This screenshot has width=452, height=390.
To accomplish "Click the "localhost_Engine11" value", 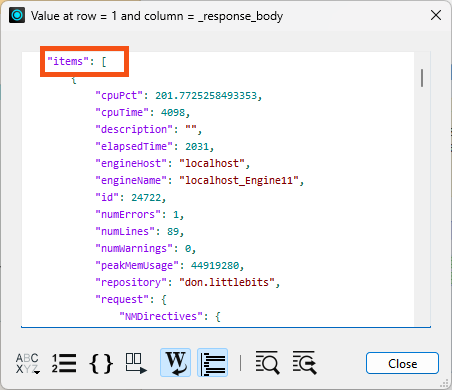I will click(239, 181).
